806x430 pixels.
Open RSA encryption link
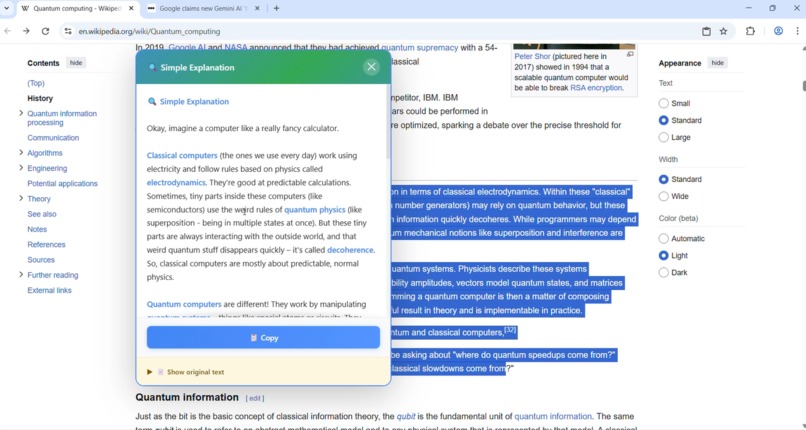click(596, 88)
